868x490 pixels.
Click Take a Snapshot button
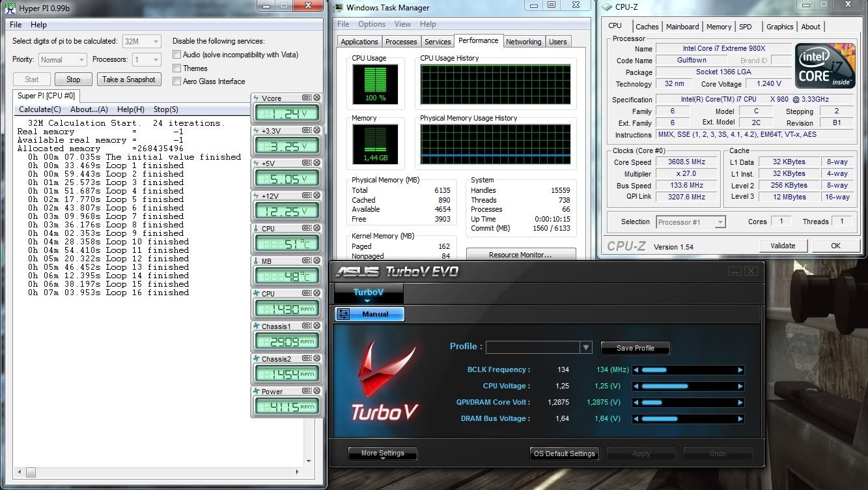point(129,79)
